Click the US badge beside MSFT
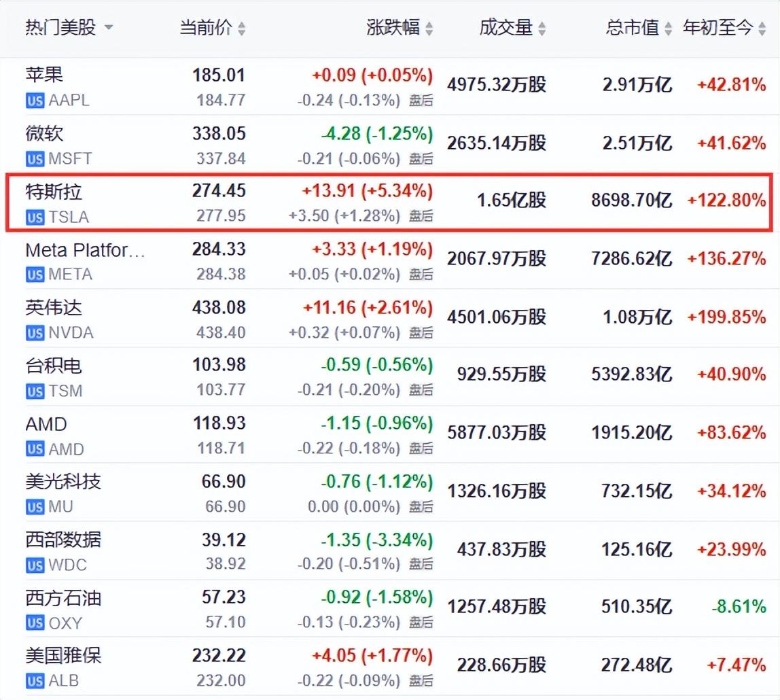This screenshot has width=780, height=700. point(35,159)
